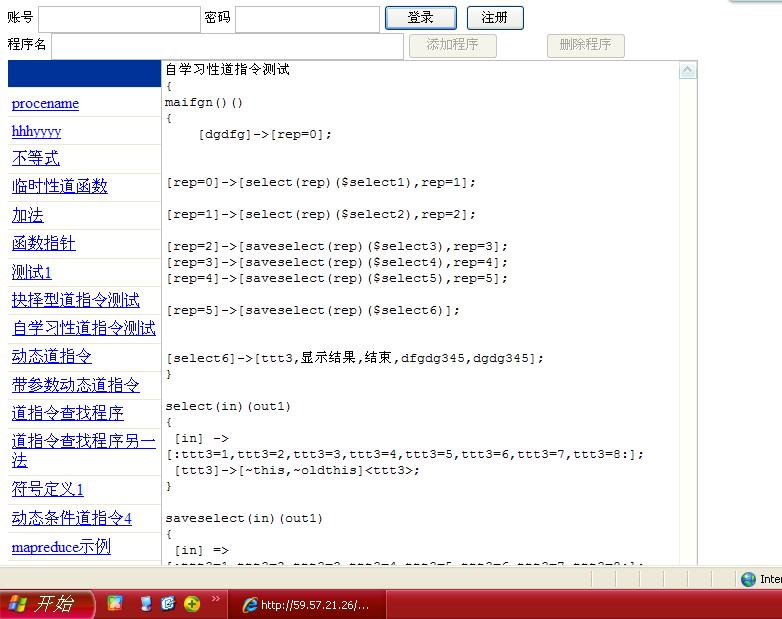The width and height of the screenshot is (782, 619).
Task: Click the [rep=5] saveselect $select6 line
Action: tap(313, 310)
